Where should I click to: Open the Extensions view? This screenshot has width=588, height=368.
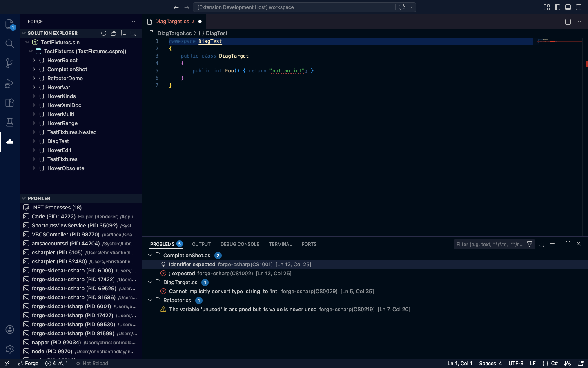click(10, 103)
